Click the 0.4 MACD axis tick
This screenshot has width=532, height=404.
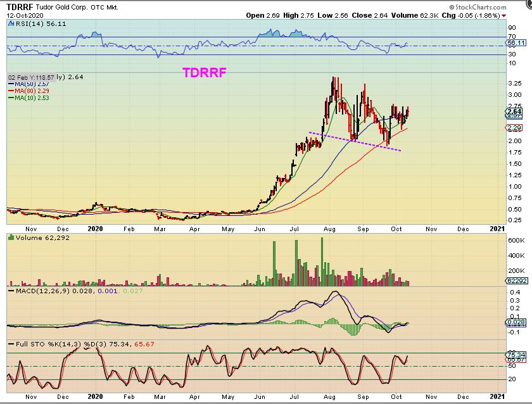(515, 293)
